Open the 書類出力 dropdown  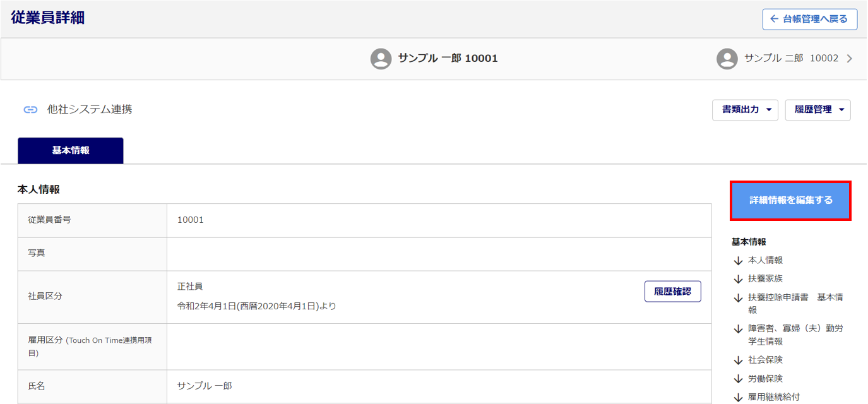[745, 110]
